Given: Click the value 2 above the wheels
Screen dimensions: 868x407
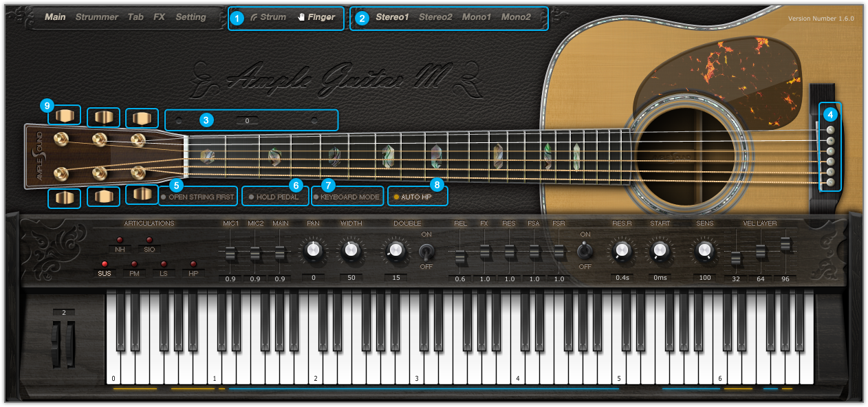Looking at the screenshot, I should tap(63, 313).
